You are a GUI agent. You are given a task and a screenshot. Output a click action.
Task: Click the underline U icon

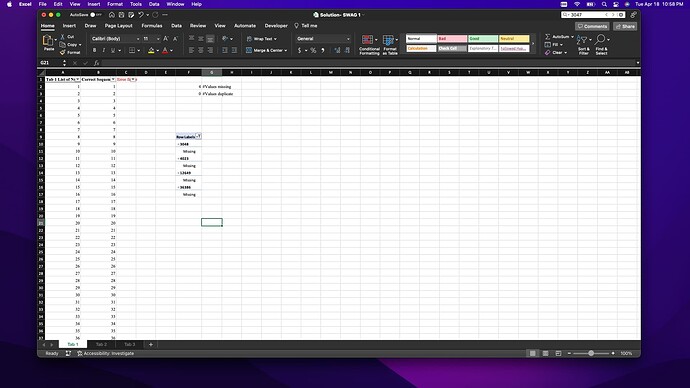point(113,51)
